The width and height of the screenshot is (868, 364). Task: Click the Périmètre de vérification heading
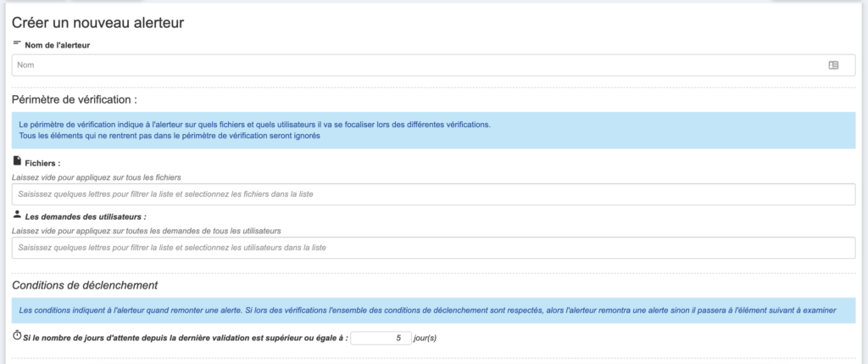75,100
